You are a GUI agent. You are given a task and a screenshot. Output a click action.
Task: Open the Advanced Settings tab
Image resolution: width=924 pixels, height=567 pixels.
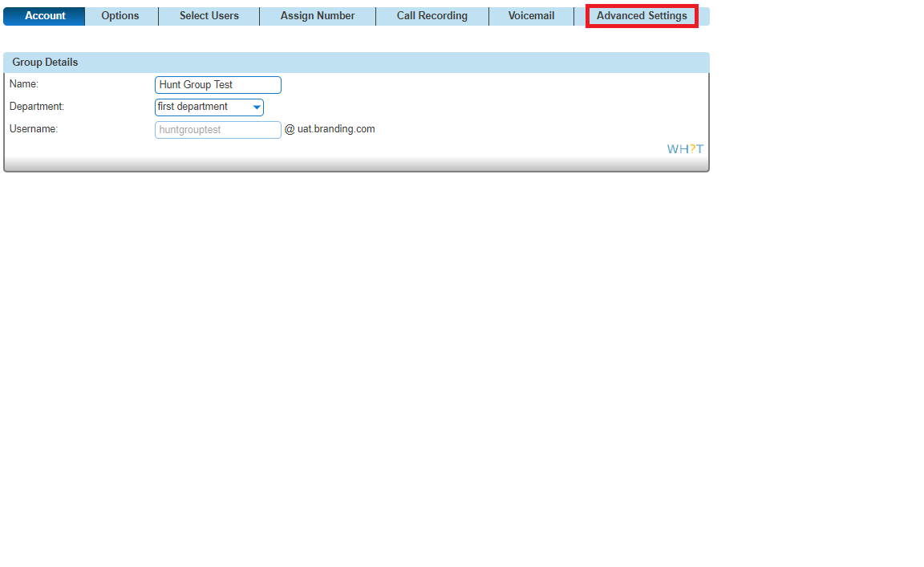642,16
